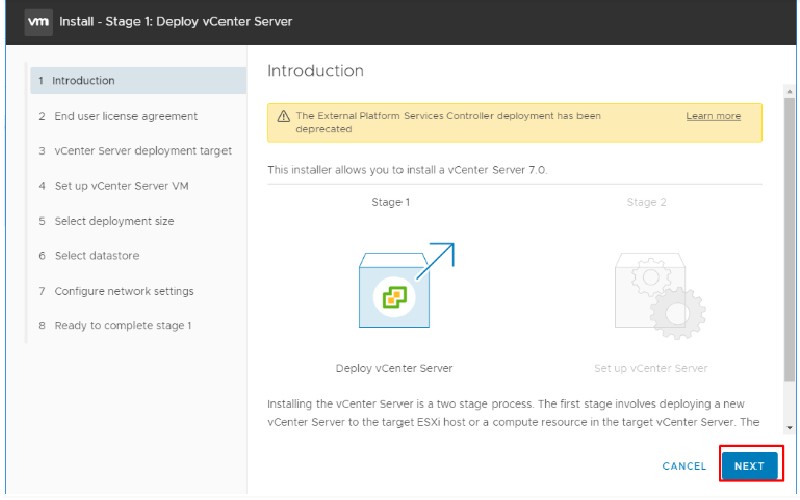Image resolution: width=800 pixels, height=500 pixels.
Task: Open the Learn more link
Action: click(713, 116)
